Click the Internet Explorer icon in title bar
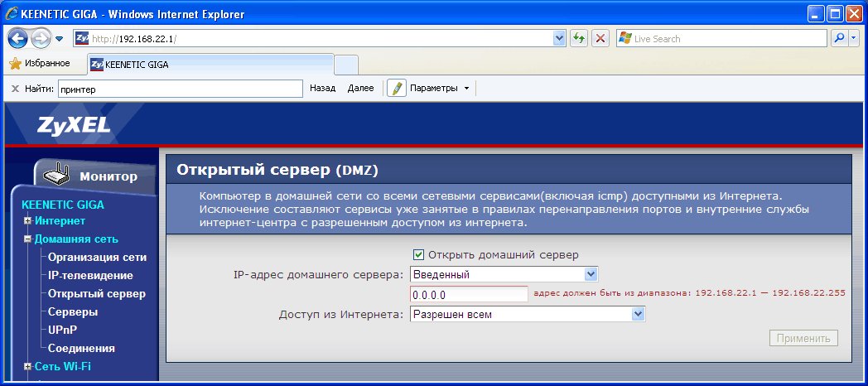Image resolution: width=868 pixels, height=386 pixels. click(12, 14)
